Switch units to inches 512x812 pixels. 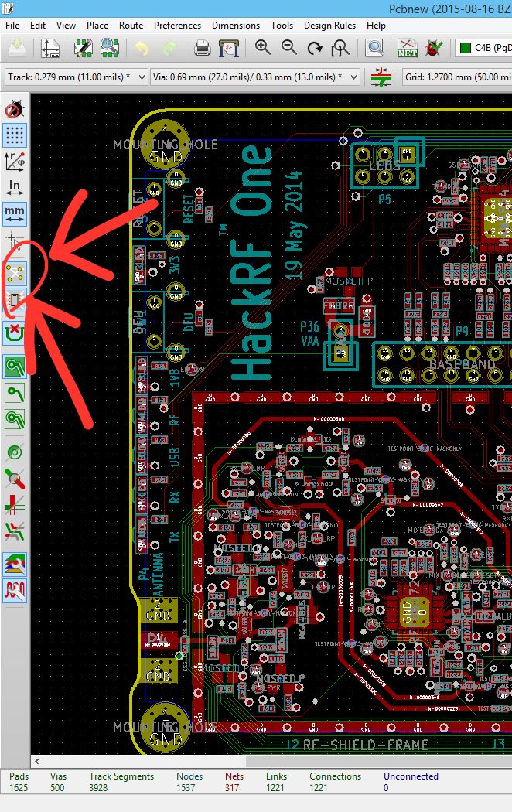click(15, 187)
